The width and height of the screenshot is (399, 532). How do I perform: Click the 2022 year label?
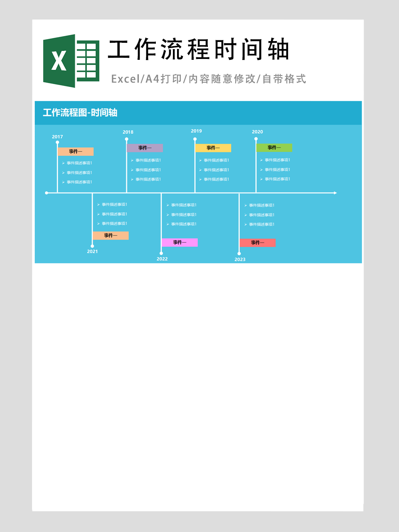coord(162,259)
